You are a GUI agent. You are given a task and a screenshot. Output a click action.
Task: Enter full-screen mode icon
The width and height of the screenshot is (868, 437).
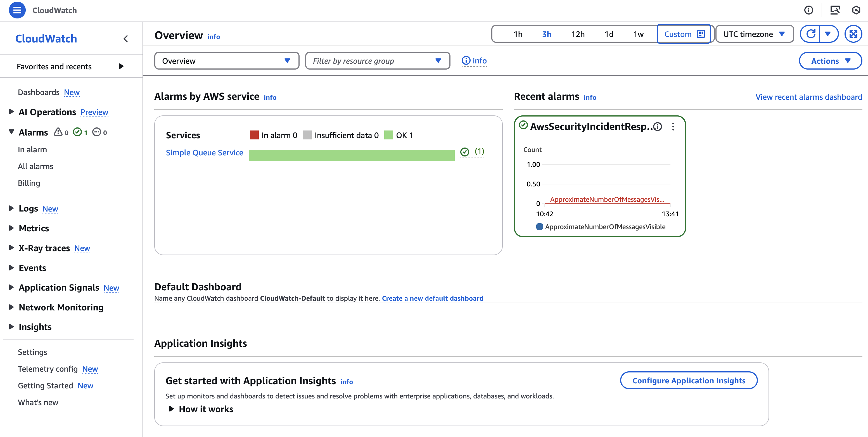pyautogui.click(x=853, y=34)
